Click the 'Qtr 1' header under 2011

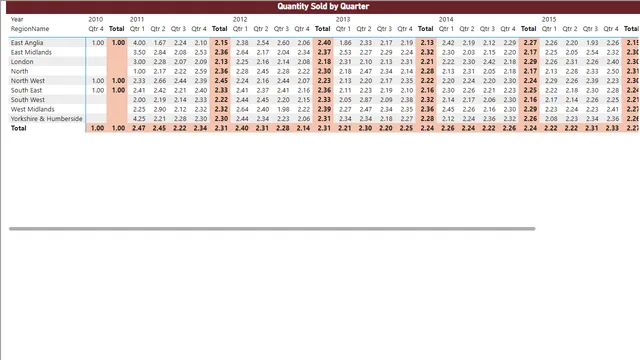click(x=137, y=29)
